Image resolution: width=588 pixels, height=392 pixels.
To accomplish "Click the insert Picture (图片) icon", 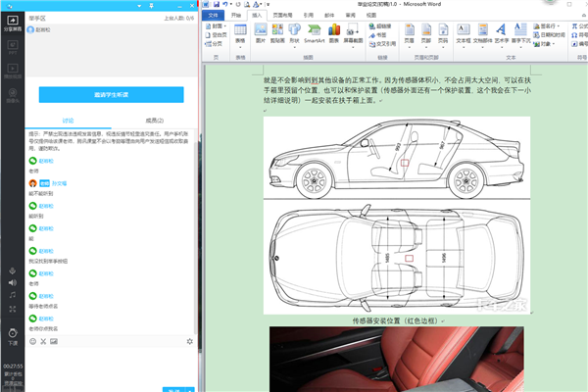I will (261, 33).
